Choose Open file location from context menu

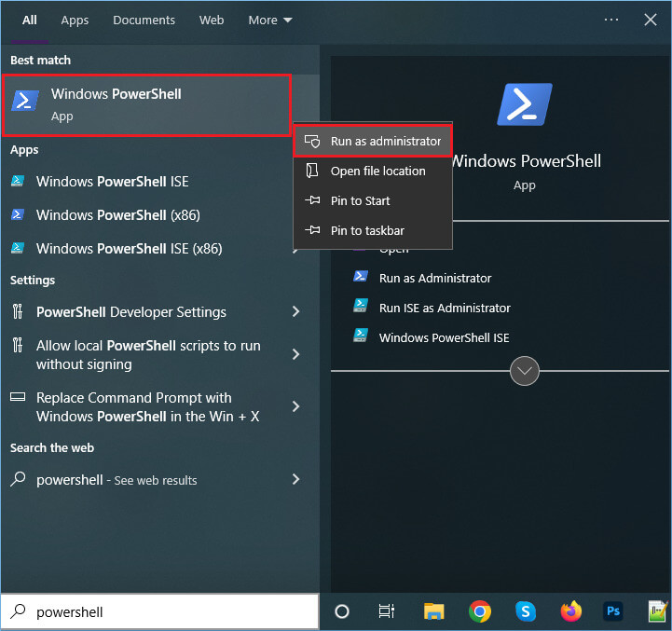click(373, 171)
